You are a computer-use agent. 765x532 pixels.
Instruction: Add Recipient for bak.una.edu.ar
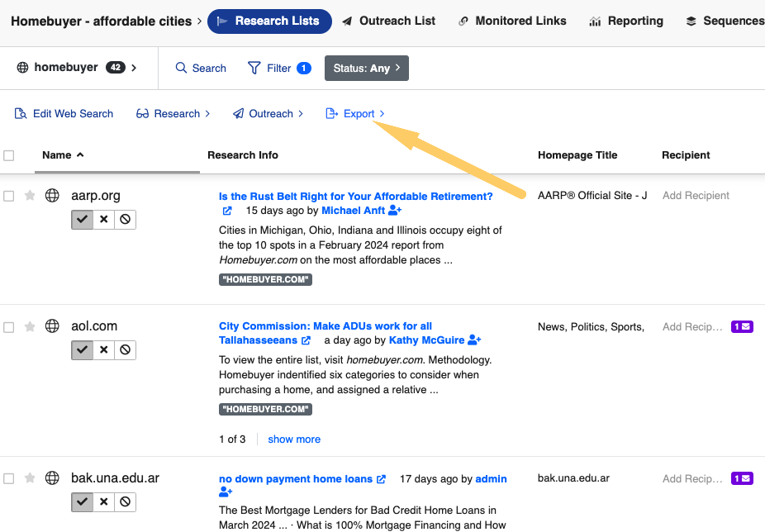point(692,478)
